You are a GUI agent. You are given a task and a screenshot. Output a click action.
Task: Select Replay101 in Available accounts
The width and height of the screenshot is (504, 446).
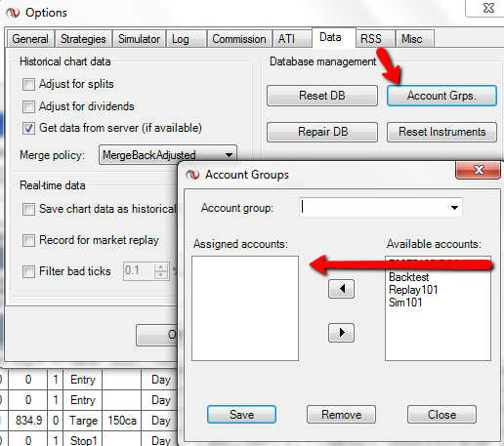click(x=413, y=290)
